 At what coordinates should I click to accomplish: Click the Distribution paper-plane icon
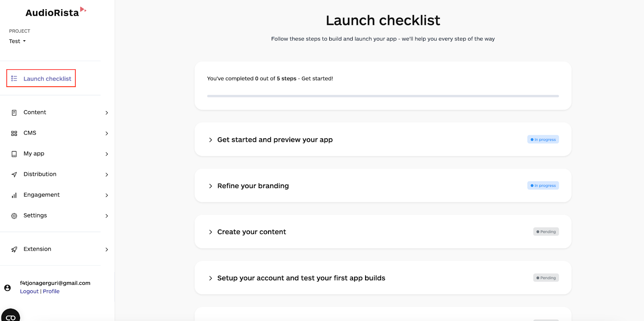click(14, 174)
